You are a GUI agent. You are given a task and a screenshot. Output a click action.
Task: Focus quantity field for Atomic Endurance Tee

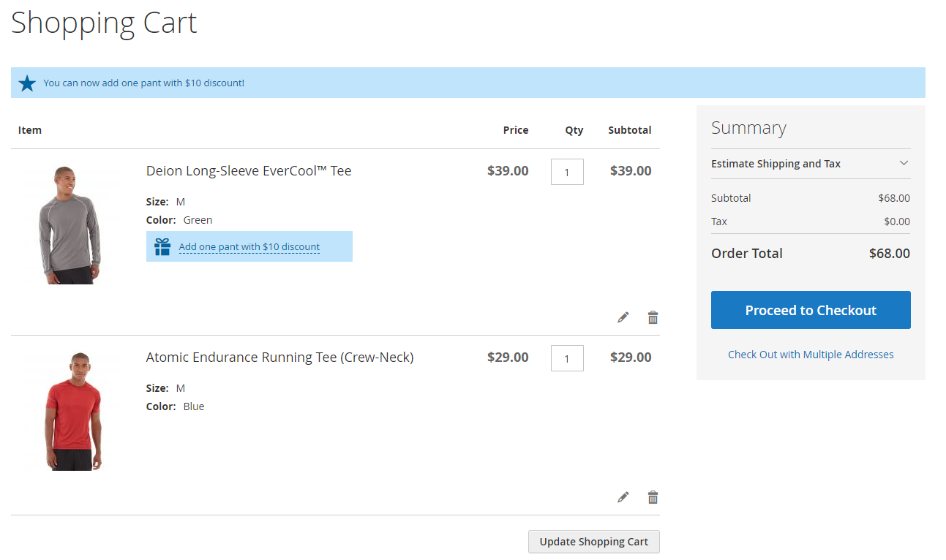point(567,358)
